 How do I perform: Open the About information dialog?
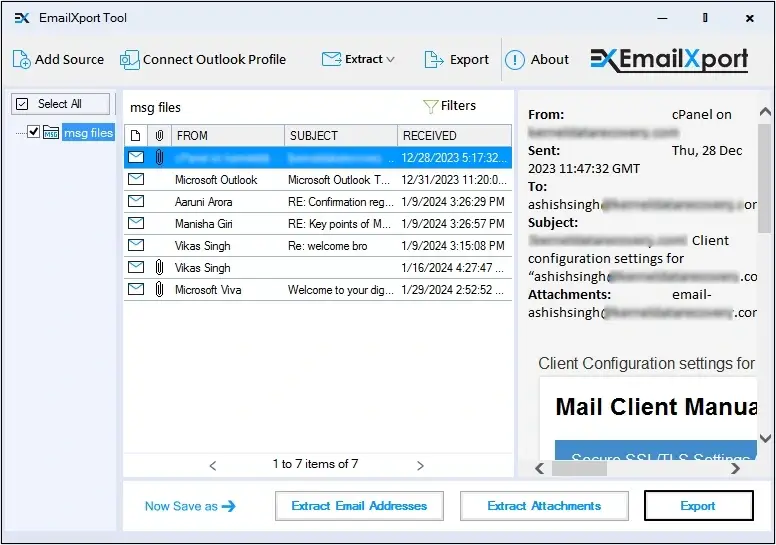point(537,59)
